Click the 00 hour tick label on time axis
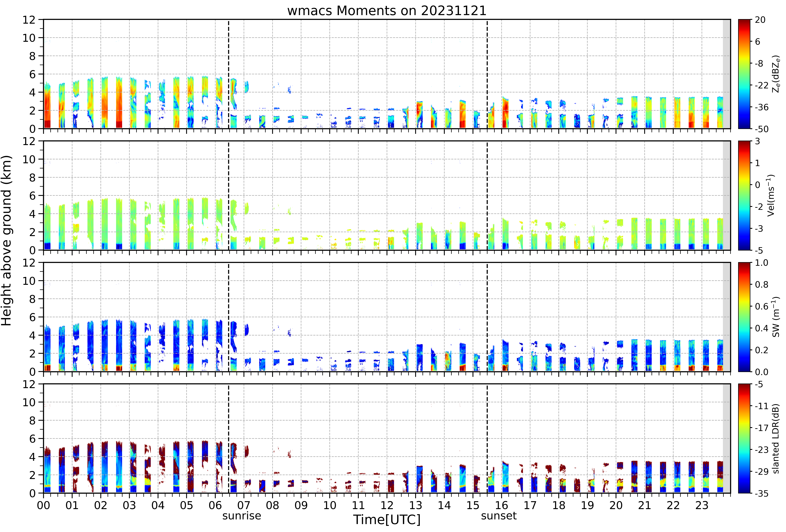Image resolution: width=786 pixels, height=532 pixels. click(x=43, y=505)
